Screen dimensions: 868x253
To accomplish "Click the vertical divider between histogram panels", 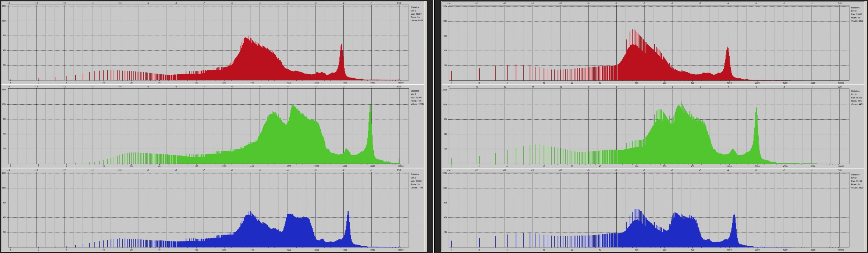I will tap(434, 126).
